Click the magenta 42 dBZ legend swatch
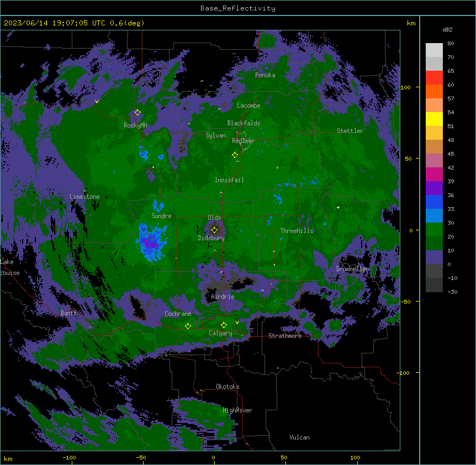476x465 pixels. [434, 174]
